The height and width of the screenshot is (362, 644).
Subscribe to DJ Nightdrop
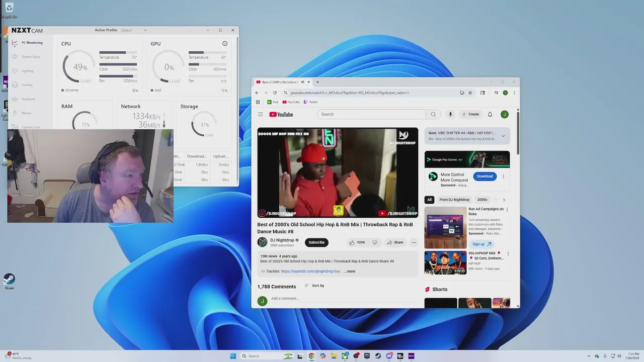[316, 242]
